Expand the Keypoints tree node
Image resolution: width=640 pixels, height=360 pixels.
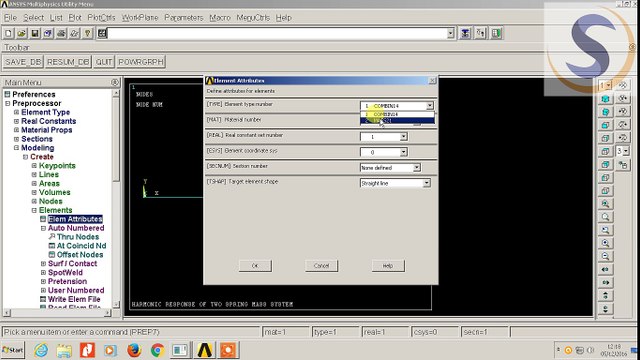[x=34, y=166]
